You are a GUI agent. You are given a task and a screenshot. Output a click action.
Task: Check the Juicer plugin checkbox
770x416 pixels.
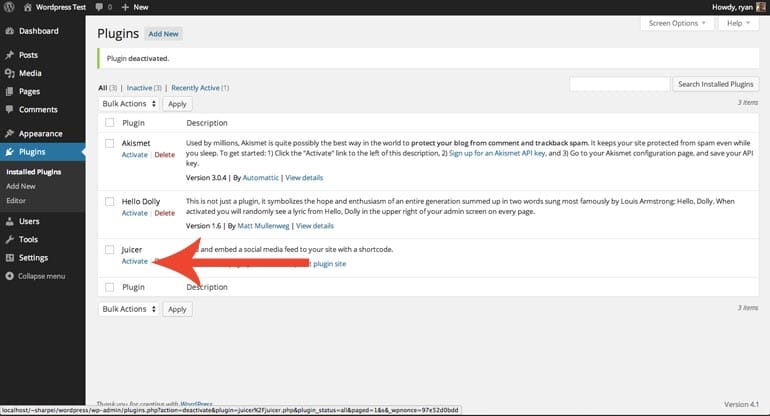(110, 250)
